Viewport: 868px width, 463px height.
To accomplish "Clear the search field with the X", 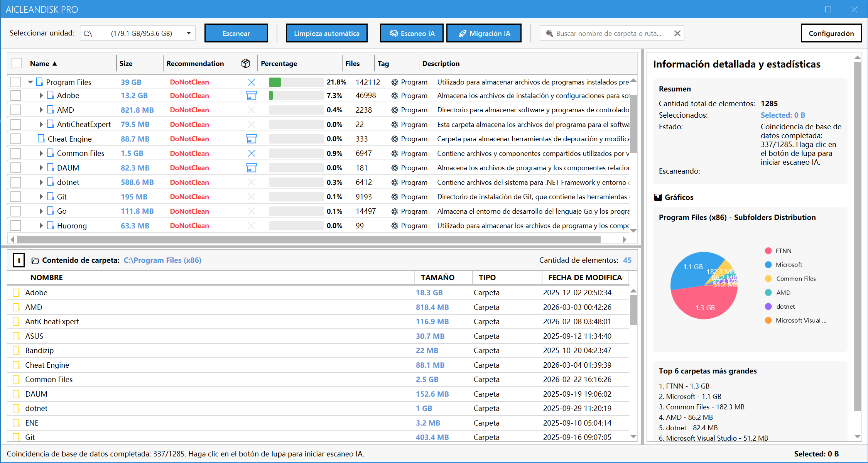I will tap(677, 33).
